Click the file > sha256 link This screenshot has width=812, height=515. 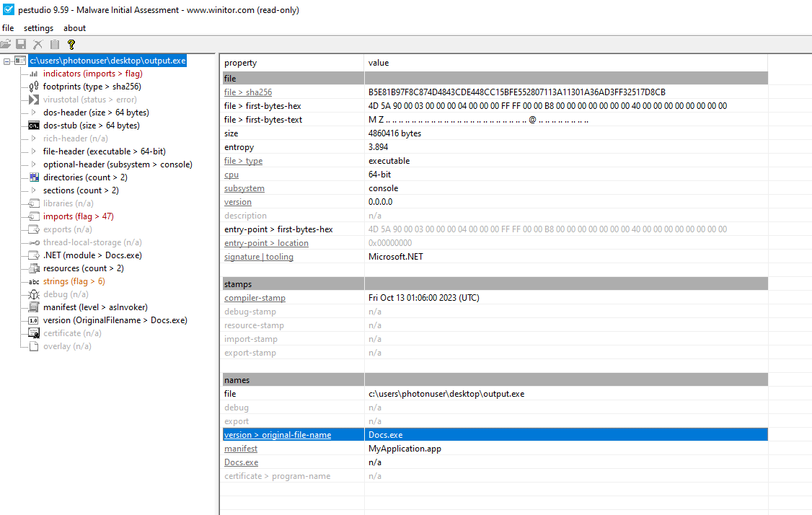tap(248, 92)
